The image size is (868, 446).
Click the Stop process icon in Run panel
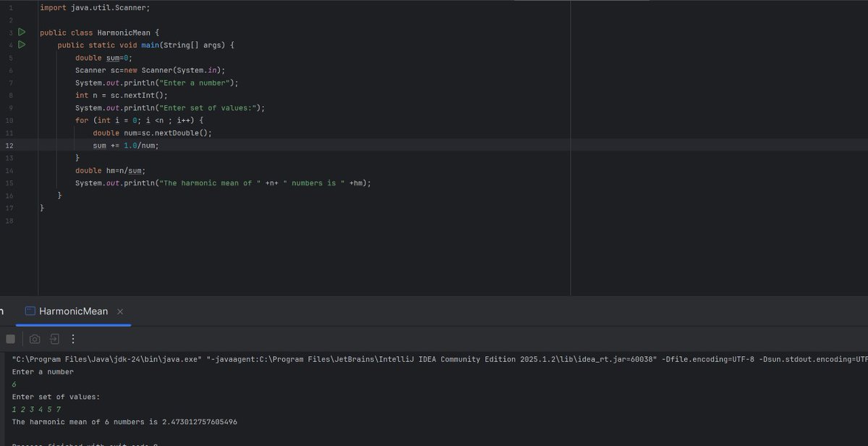coord(10,338)
